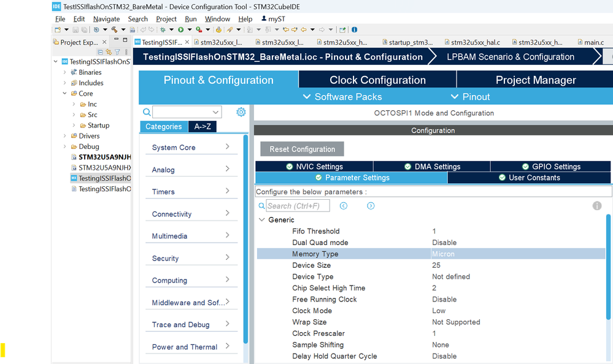The height and width of the screenshot is (364, 613).
Task: Go to previous parameter search result
Action: pyautogui.click(x=343, y=206)
